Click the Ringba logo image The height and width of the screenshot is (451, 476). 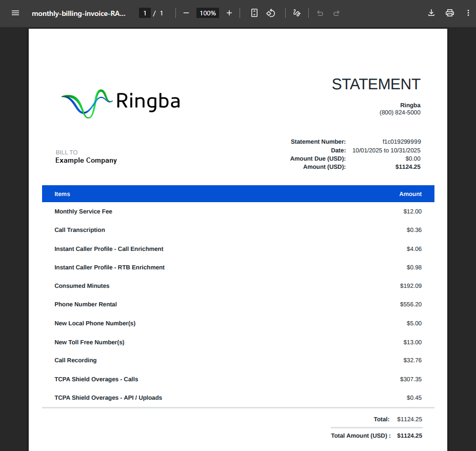point(121,103)
